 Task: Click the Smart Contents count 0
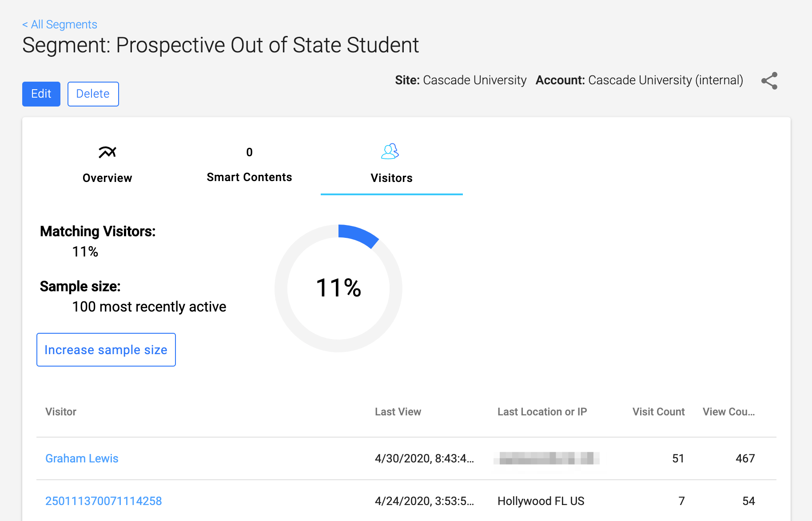click(249, 152)
